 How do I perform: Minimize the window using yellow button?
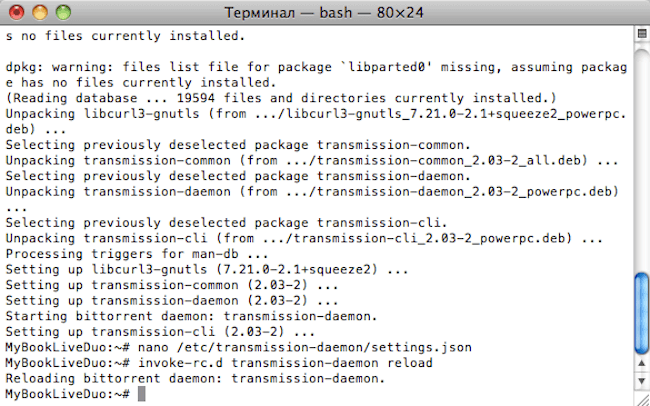click(40, 12)
